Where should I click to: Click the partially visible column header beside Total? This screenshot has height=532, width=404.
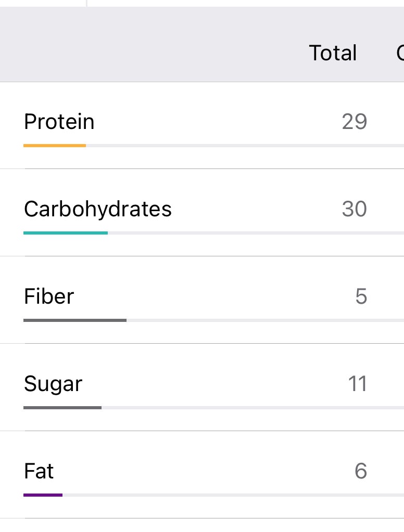pos(400,53)
